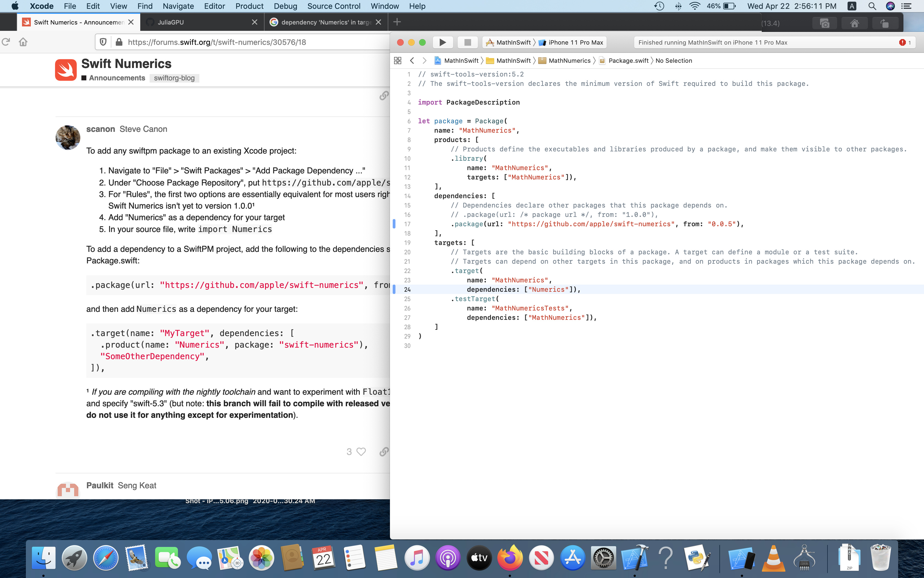Go to the browser home page
The image size is (924, 578).
click(23, 42)
